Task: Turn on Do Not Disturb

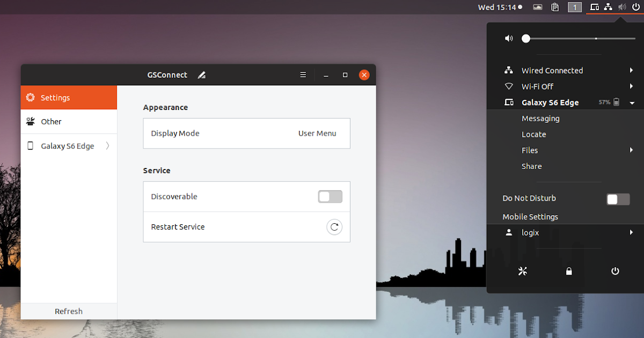Action: tap(618, 199)
